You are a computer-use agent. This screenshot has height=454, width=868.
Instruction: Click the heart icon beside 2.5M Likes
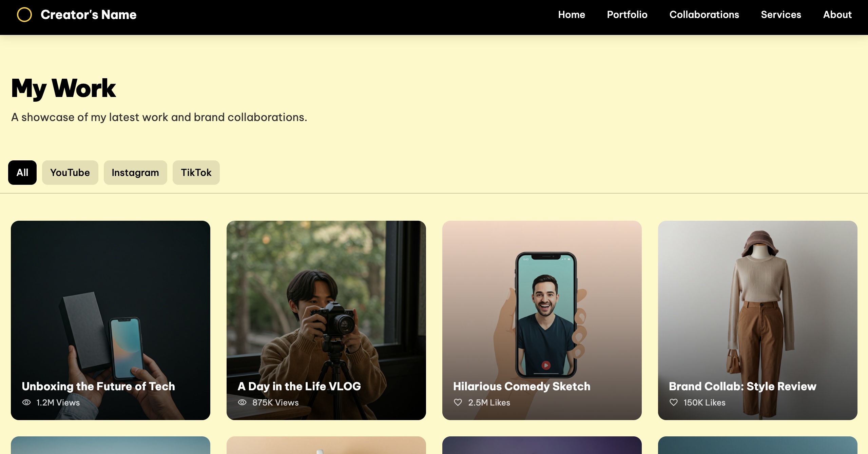click(458, 402)
